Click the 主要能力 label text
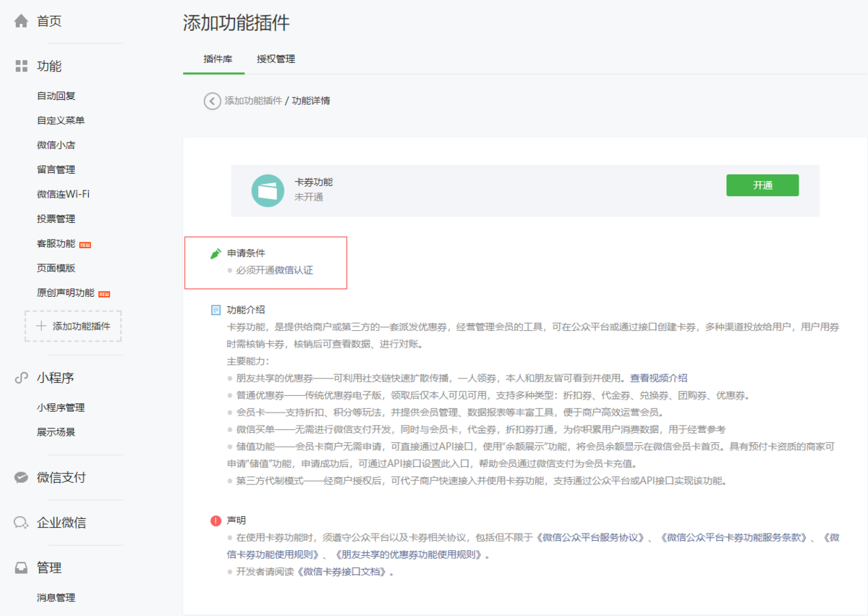Viewport: 868px width, 616px height. coord(248,360)
